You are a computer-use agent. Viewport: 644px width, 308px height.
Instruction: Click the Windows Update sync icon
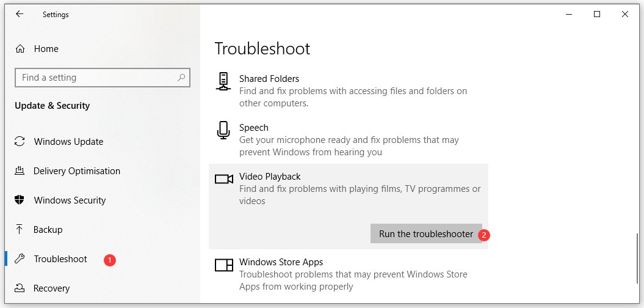pyautogui.click(x=20, y=142)
